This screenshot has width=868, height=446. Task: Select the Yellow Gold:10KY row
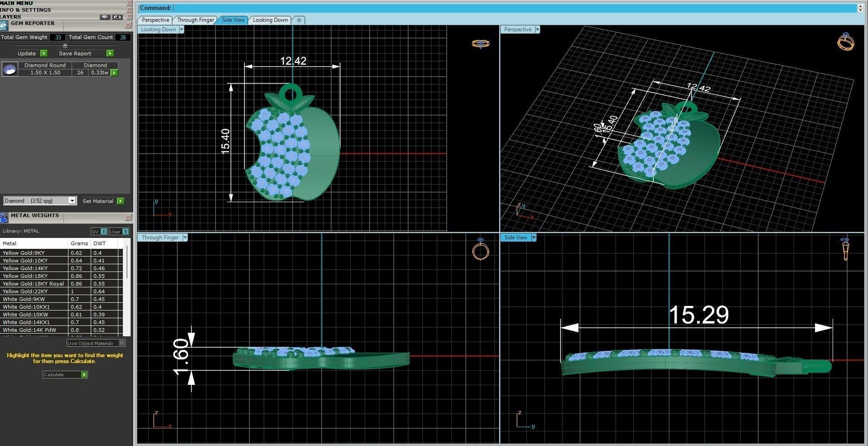pyautogui.click(x=62, y=261)
